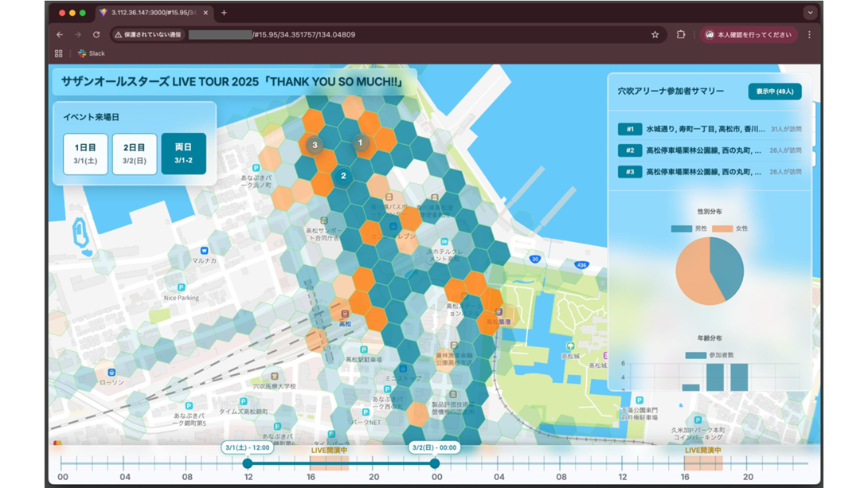This screenshot has width=868, height=488.
Task: Open the apps grid in bookmarks bar
Action: (58, 53)
